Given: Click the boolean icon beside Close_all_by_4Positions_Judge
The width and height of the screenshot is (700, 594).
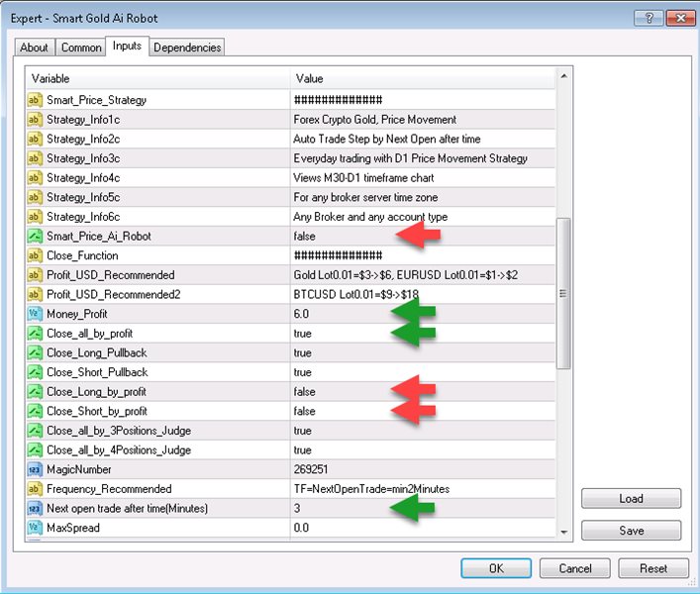Looking at the screenshot, I should [x=35, y=449].
